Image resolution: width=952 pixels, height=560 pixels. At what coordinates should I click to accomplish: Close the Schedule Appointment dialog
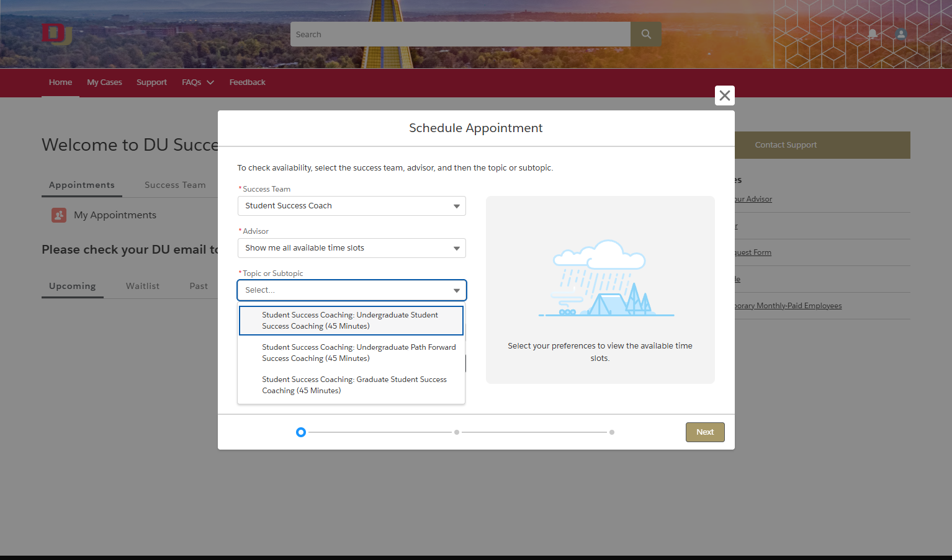725,96
